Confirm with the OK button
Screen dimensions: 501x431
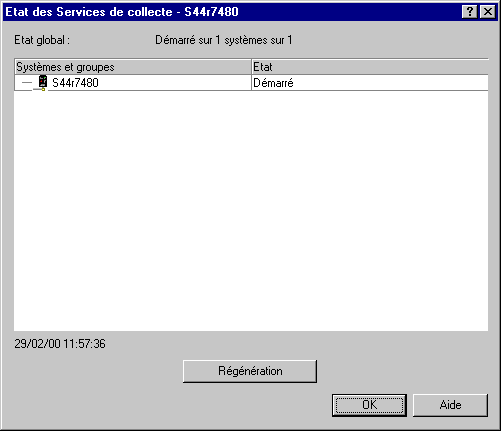click(x=369, y=405)
